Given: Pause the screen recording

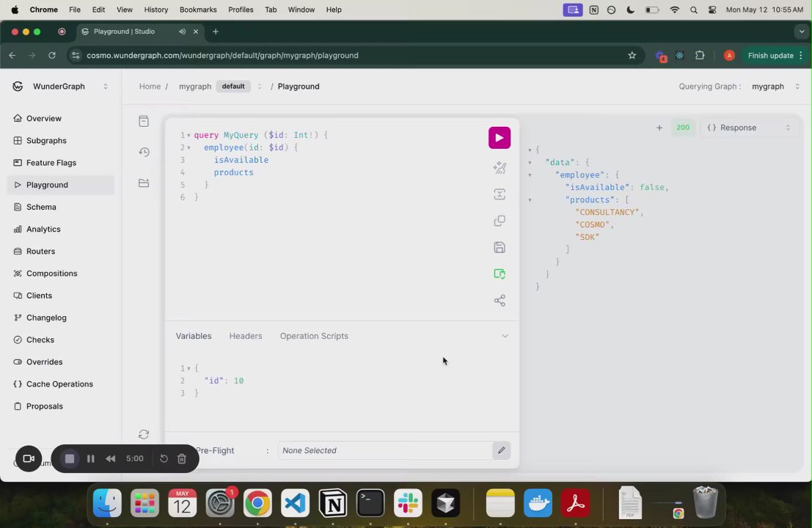Looking at the screenshot, I should tap(91, 458).
